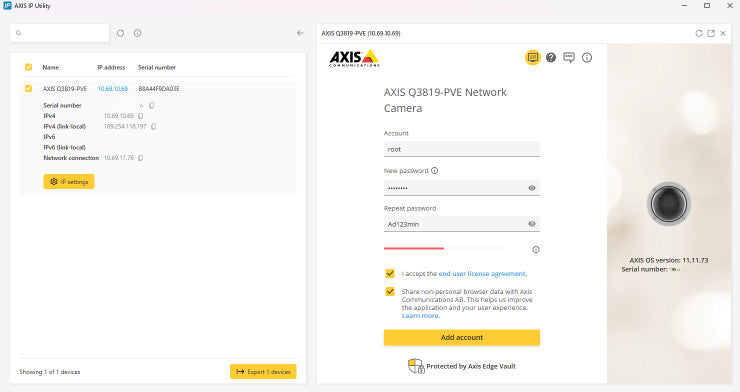Viewport: 740px width, 392px height.
Task: Hide the Repeat password with the crossed eye icon
Action: tap(532, 224)
